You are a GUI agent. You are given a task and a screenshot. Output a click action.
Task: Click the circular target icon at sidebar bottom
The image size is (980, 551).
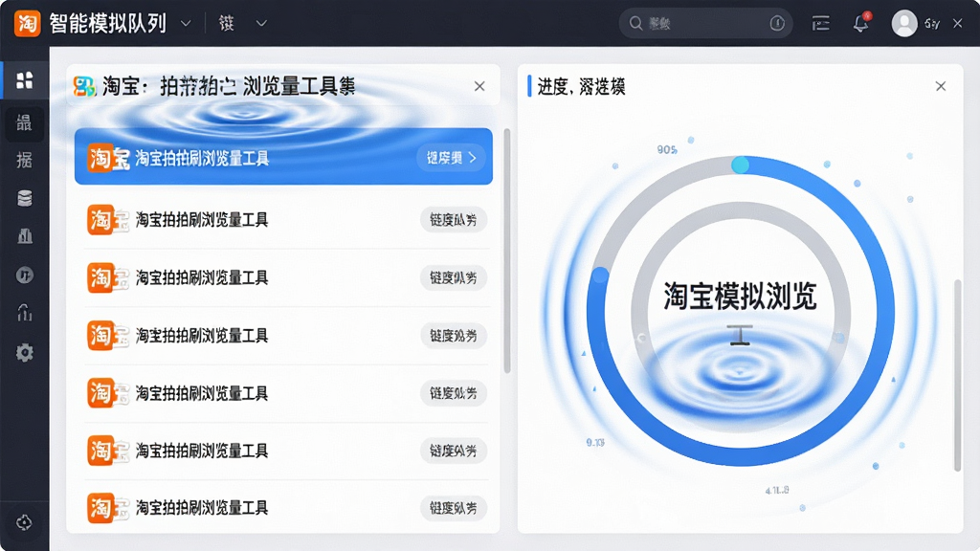(24, 522)
